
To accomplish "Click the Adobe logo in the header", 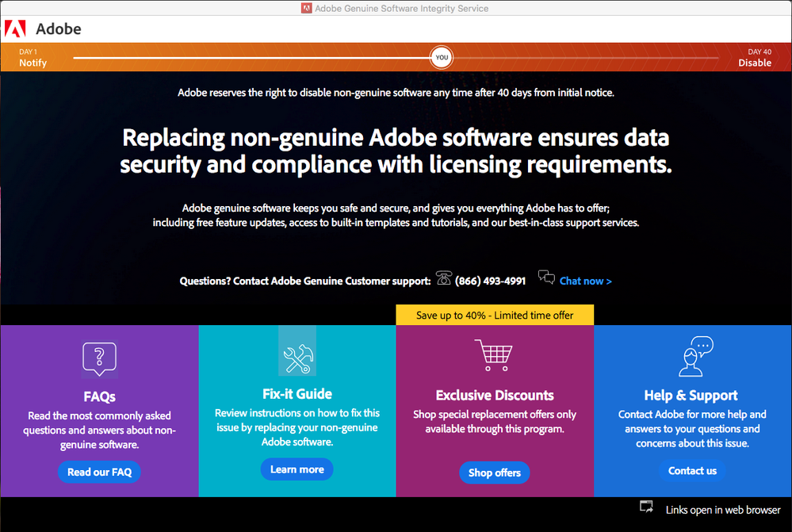I will [x=16, y=29].
